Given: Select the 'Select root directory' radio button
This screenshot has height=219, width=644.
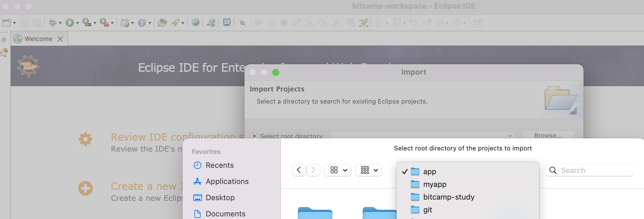Looking at the screenshot, I should point(254,136).
